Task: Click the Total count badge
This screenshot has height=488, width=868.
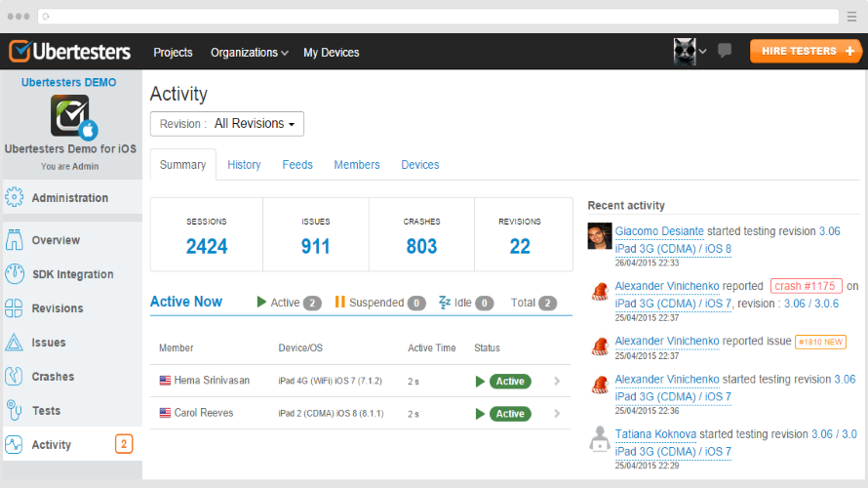Action: coord(547,303)
